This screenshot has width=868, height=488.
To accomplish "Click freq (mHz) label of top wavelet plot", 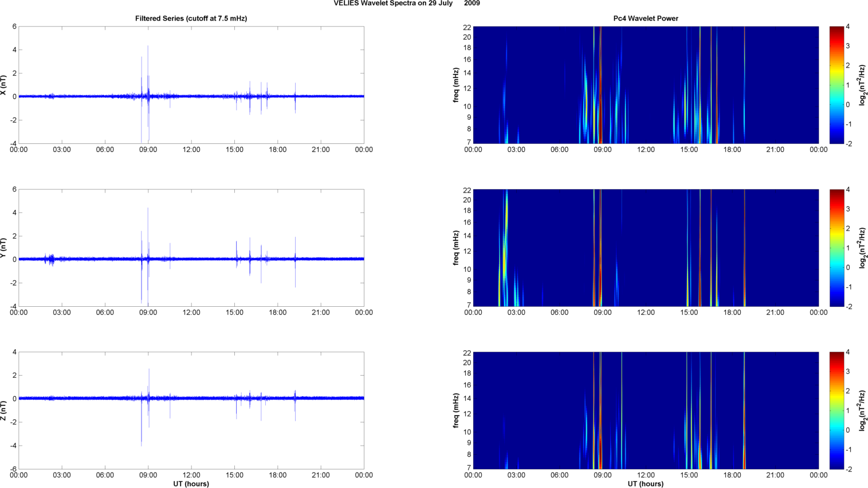I will tap(456, 85).
